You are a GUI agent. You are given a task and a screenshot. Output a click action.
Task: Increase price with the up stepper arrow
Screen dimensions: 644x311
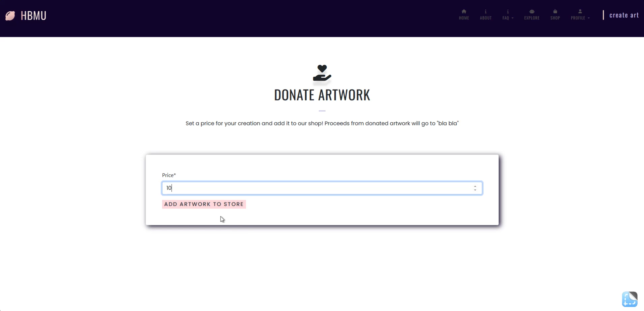475,186
